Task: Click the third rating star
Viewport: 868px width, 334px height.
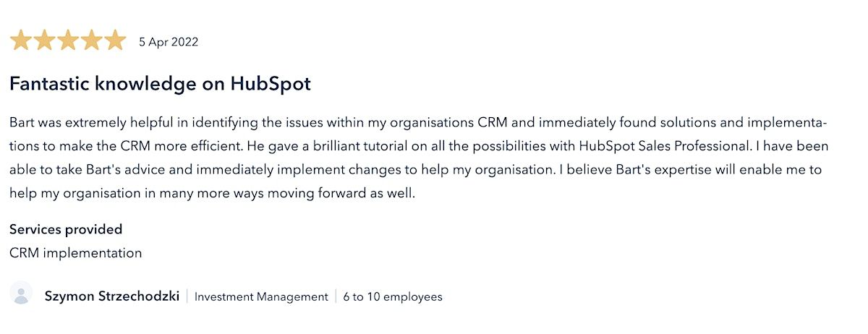Action: [68, 40]
